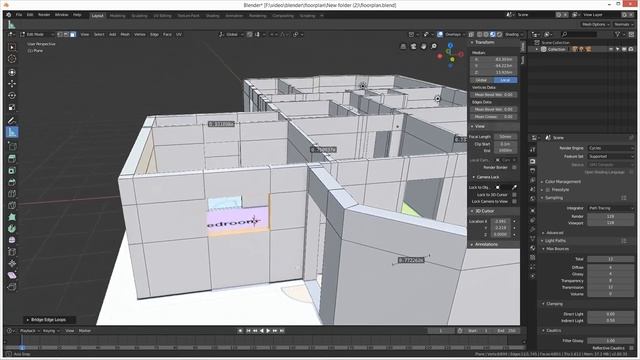The width and height of the screenshot is (640, 360).
Task: Open the Global orientation dropdown
Action: pos(231,35)
